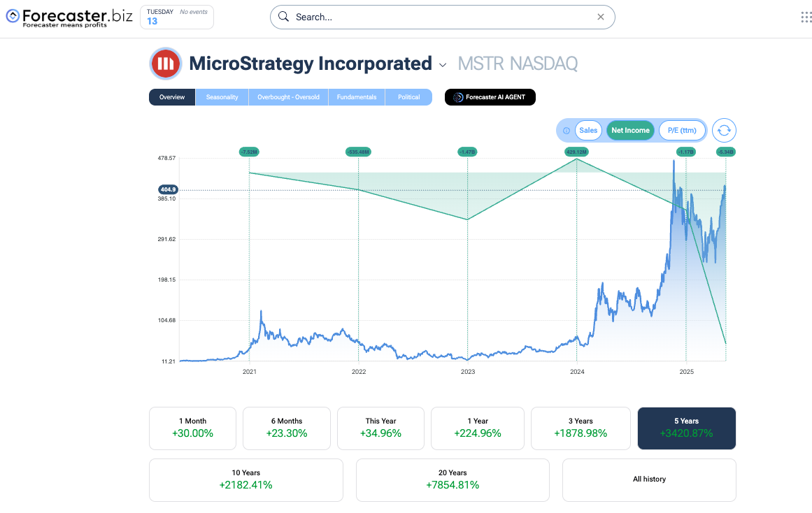Viewport: 812px width, 513px height.
Task: Click the Forecaster.biz logo
Action: (68, 17)
